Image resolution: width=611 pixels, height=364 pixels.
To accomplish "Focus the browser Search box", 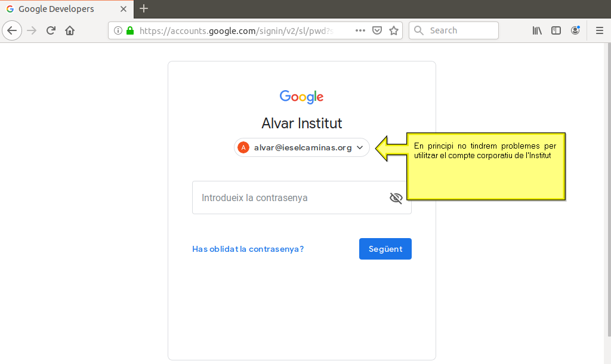I will tap(453, 30).
